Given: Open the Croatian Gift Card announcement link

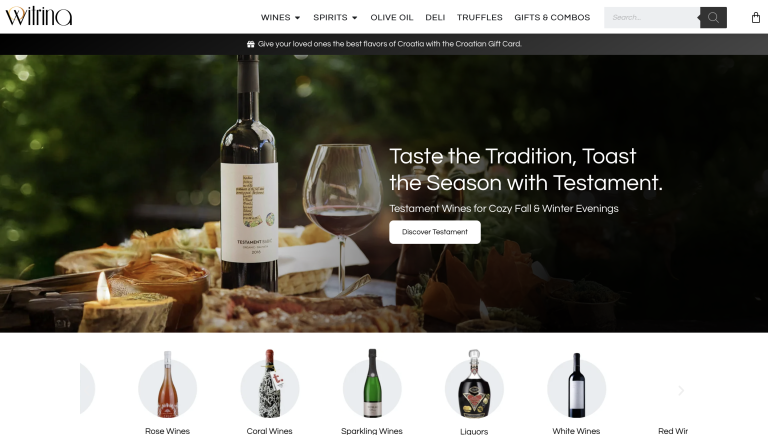Looking at the screenshot, I should (x=389, y=44).
